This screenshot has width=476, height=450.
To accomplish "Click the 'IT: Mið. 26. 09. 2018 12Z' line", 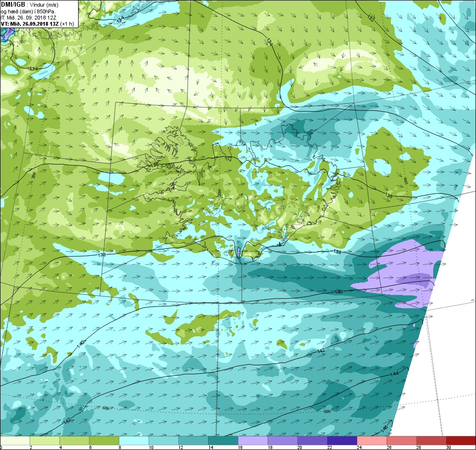I will pyautogui.click(x=29, y=18).
